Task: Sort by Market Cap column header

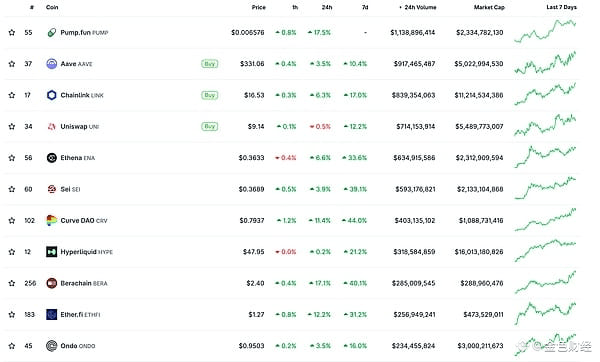Action: pyautogui.click(x=489, y=7)
